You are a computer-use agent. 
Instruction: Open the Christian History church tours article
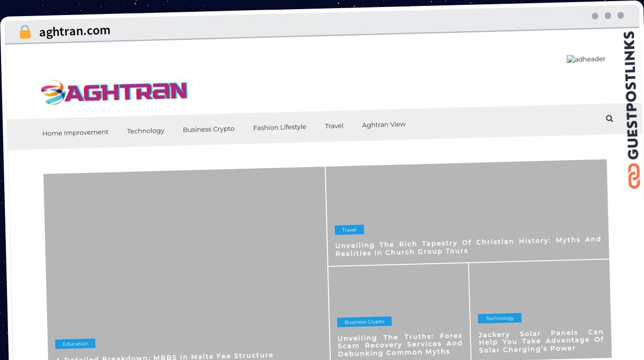[468, 246]
